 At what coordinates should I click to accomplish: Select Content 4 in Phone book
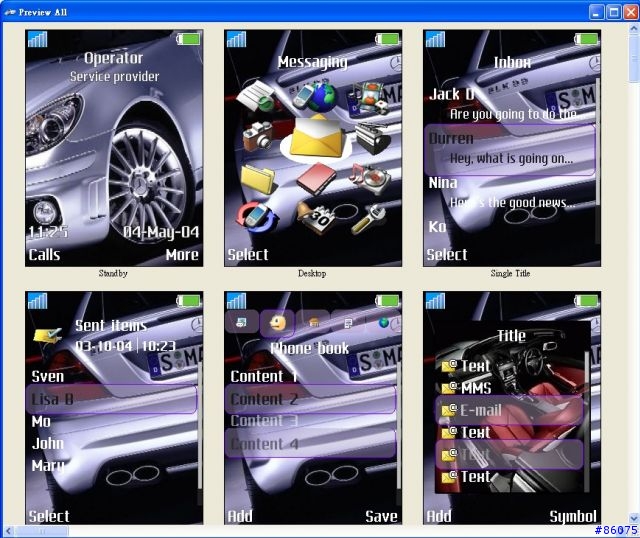310,443
